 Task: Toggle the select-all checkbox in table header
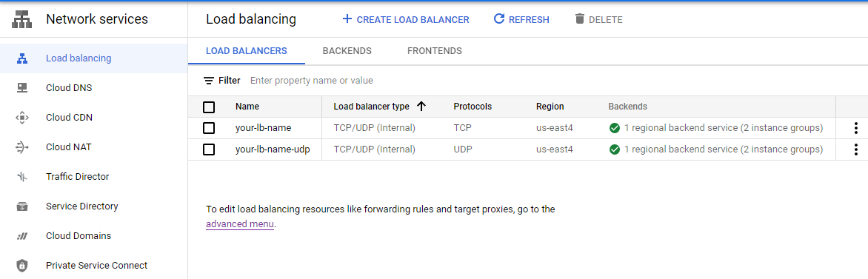tap(209, 107)
